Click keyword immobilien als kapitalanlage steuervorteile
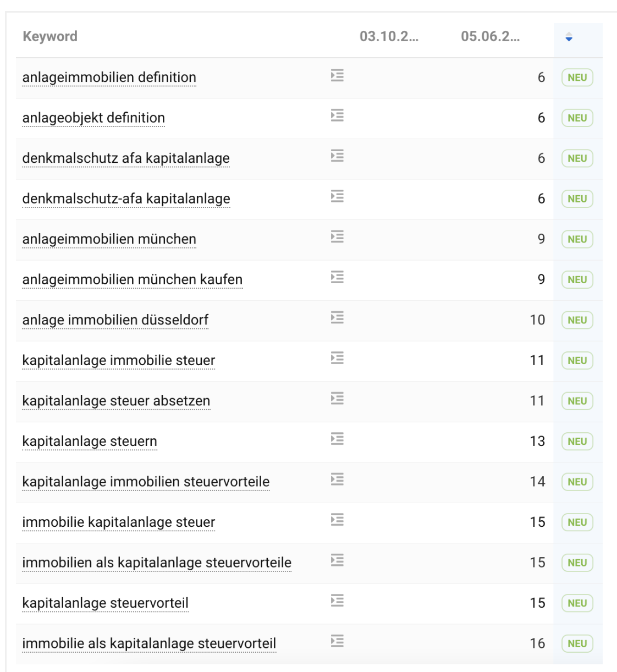 point(157,563)
